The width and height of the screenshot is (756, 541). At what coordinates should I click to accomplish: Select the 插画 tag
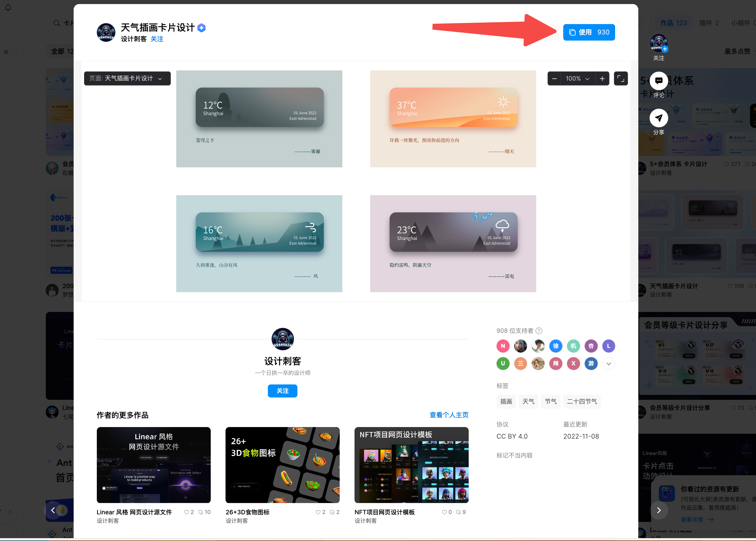[x=506, y=402]
